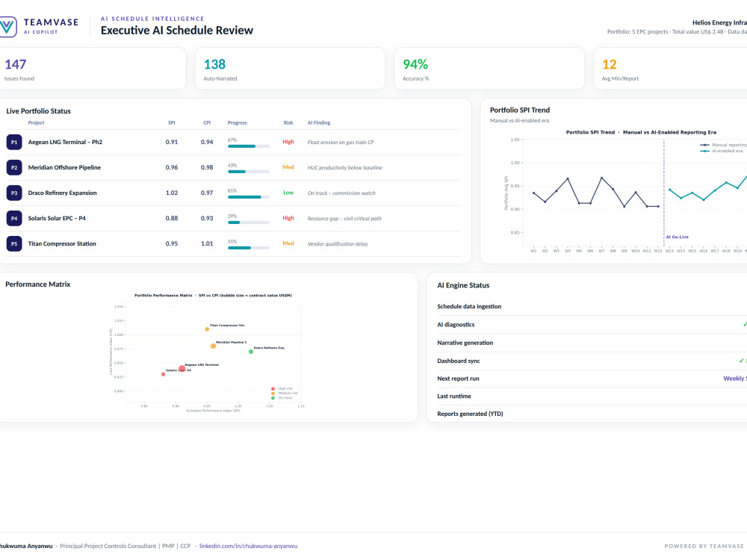Click the 29% progress bar for Solaris Solar

pos(249,223)
